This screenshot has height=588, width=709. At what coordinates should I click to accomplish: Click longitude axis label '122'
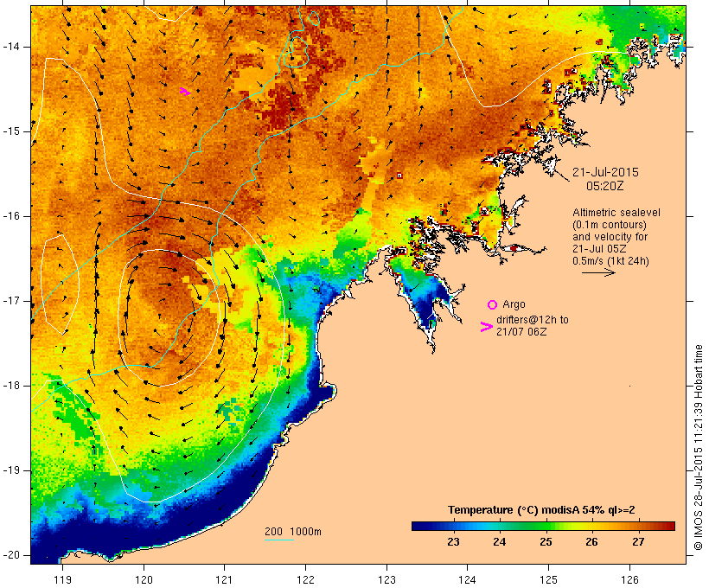tap(306, 579)
